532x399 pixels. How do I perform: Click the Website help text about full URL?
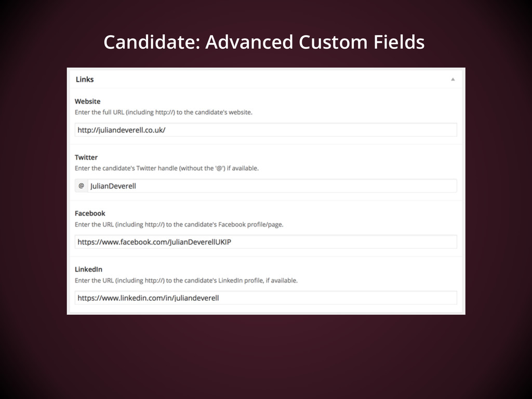(164, 112)
